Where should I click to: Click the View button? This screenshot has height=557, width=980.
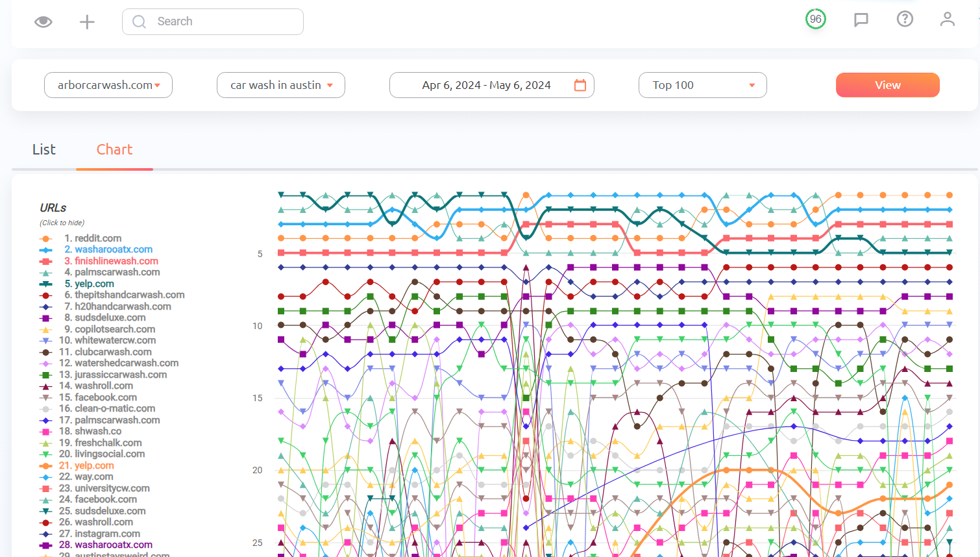pyautogui.click(x=888, y=85)
